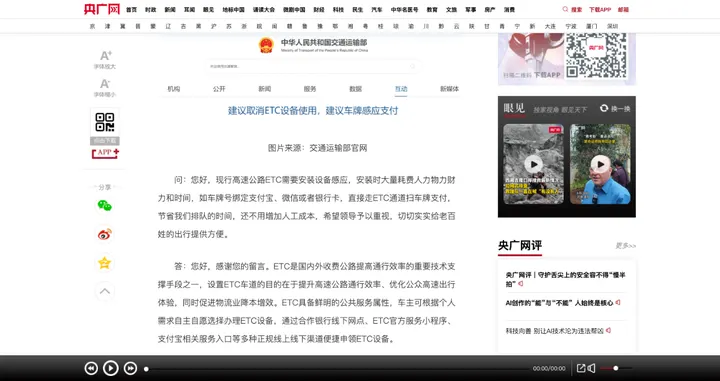The width and height of the screenshot is (720, 381).
Task: Click speaker icon beside 科技向善 headline
Action: (608, 330)
